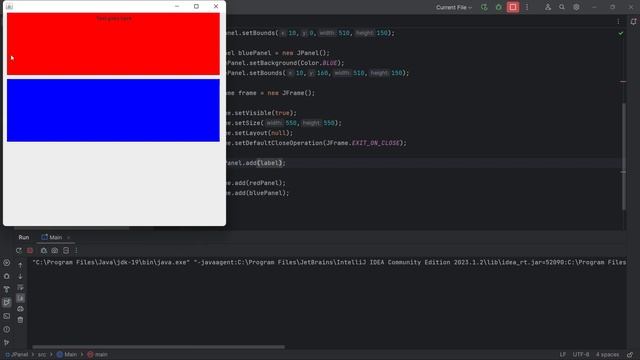Change the 4 spaces indent setting

pyautogui.click(x=607, y=355)
